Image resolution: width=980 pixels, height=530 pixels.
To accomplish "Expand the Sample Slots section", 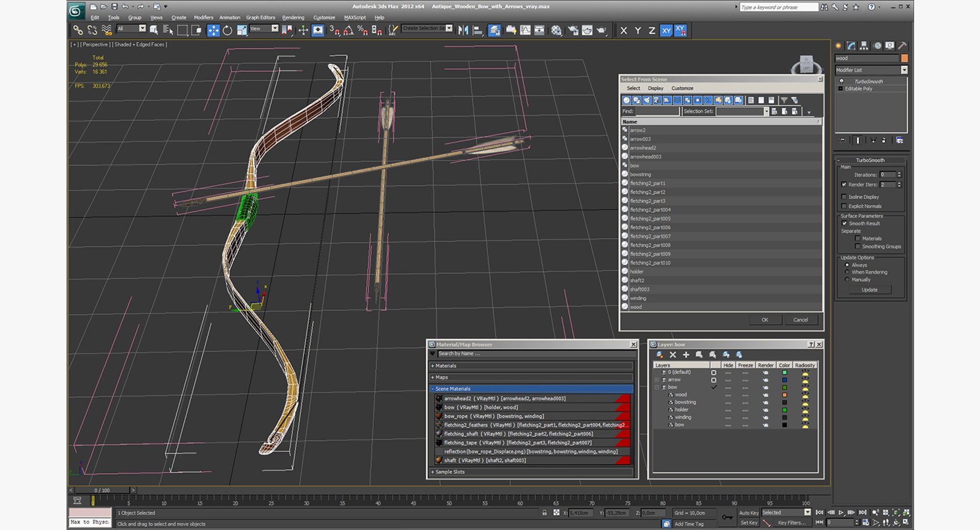I will (x=532, y=472).
